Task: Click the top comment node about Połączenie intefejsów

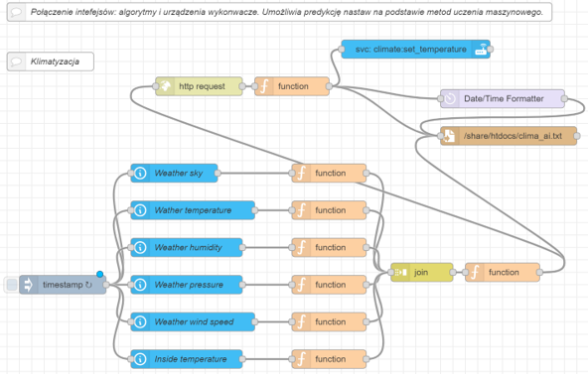Action: [279, 12]
